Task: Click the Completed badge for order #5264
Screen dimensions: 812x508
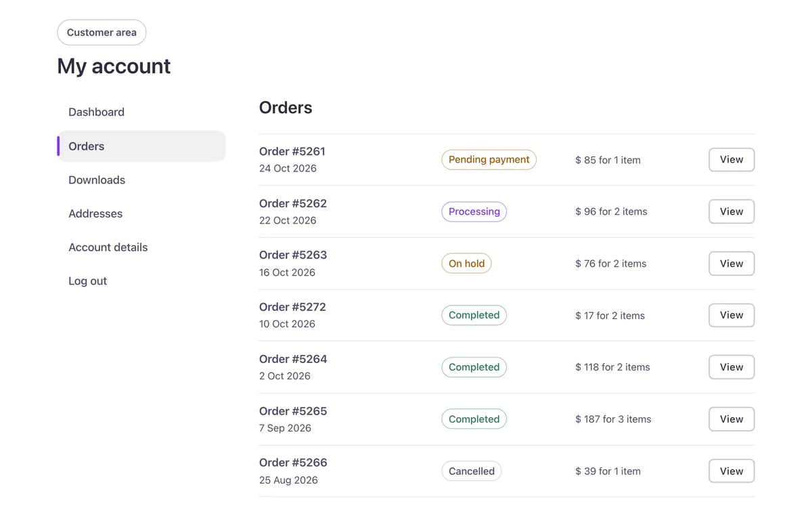Action: click(474, 367)
